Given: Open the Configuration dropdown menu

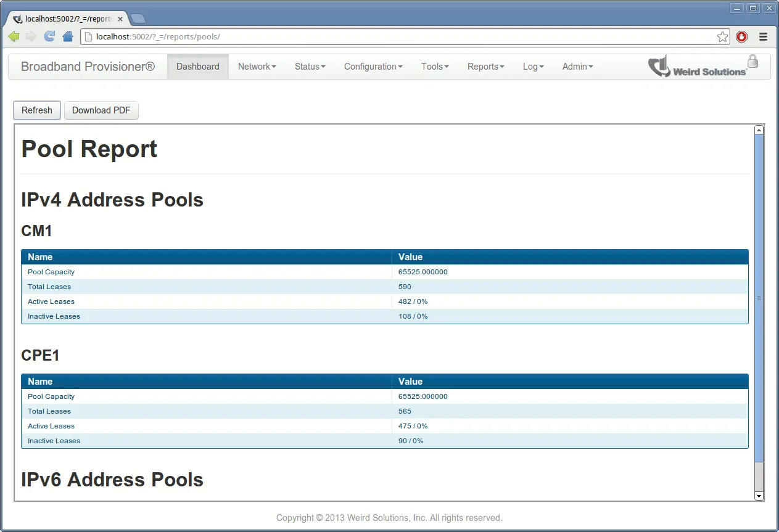Looking at the screenshot, I should 373,66.
